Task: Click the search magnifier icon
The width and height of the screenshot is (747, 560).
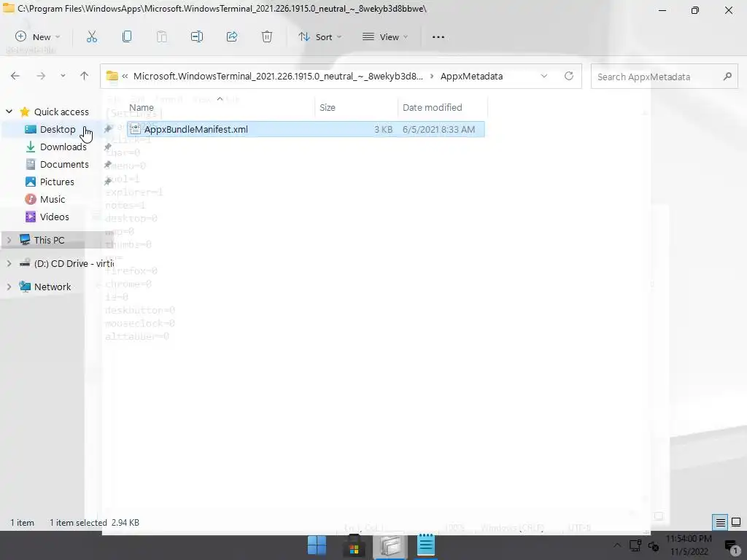Action: (x=727, y=76)
